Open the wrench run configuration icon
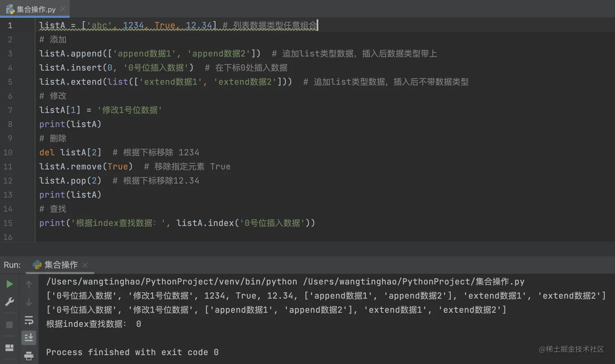The image size is (615, 364). [9, 302]
